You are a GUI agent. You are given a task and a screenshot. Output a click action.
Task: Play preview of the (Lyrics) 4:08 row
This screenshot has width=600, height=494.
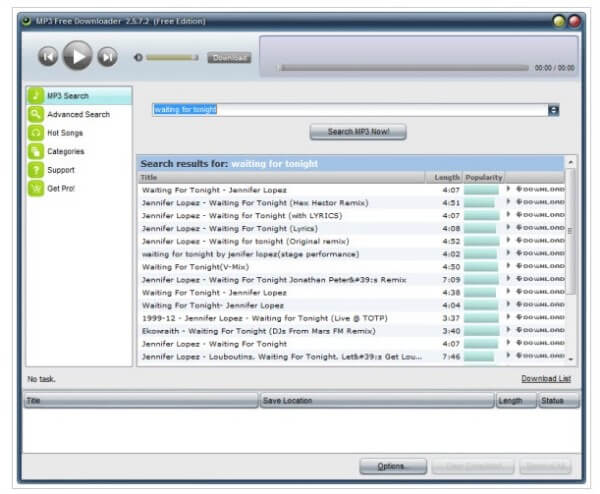(508, 227)
